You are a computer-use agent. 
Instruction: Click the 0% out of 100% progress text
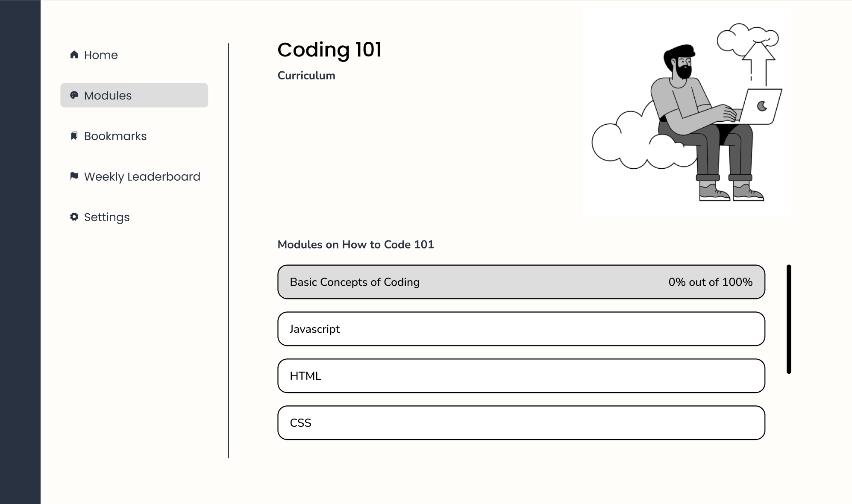[710, 282]
